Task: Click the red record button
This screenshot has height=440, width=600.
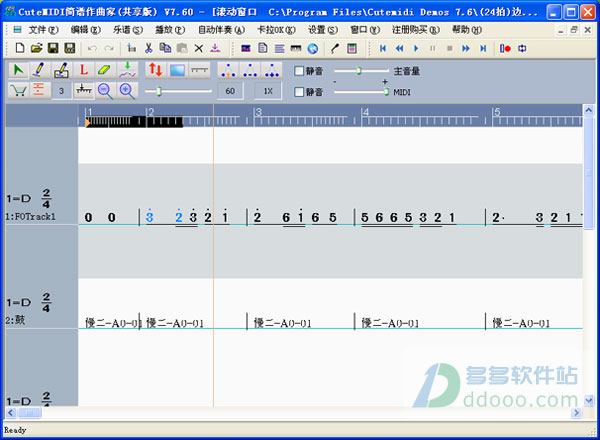Action: pos(505,48)
